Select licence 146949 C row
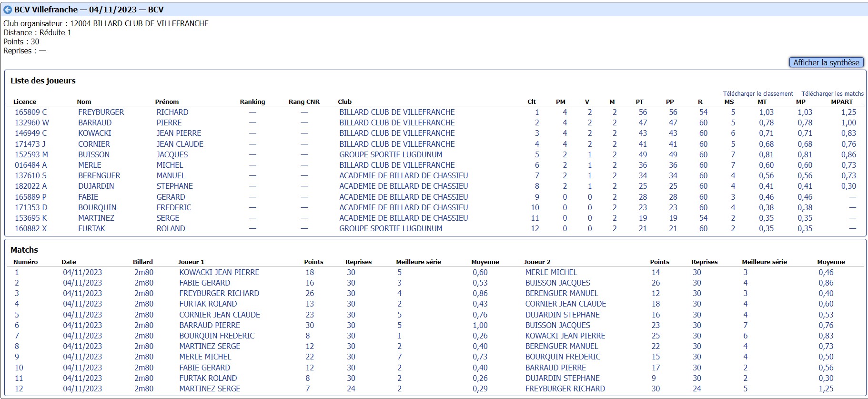This screenshot has width=868, height=399. click(x=31, y=133)
